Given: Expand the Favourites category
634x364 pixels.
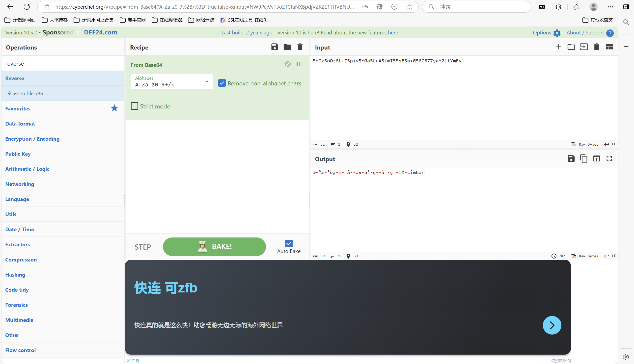Looking at the screenshot, I should (x=63, y=108).
